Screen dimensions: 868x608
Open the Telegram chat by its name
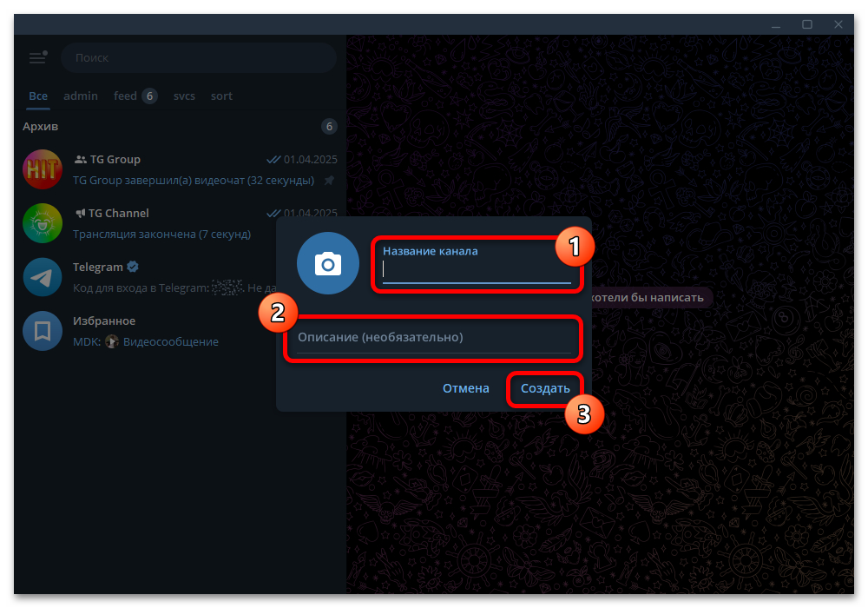[x=98, y=267]
